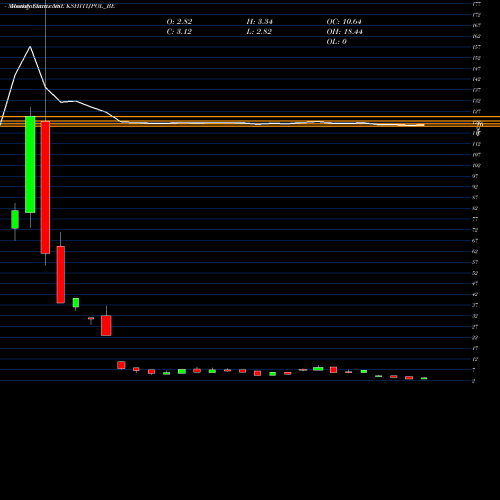Click the open price value 'O: 2.82'
The image size is (500, 500).
pyautogui.click(x=179, y=21)
